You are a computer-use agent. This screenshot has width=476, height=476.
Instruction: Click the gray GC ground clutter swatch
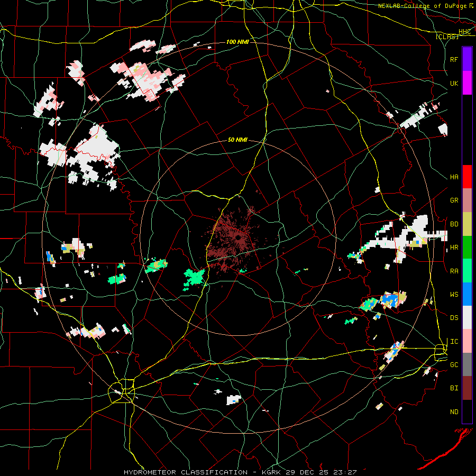coord(467,364)
